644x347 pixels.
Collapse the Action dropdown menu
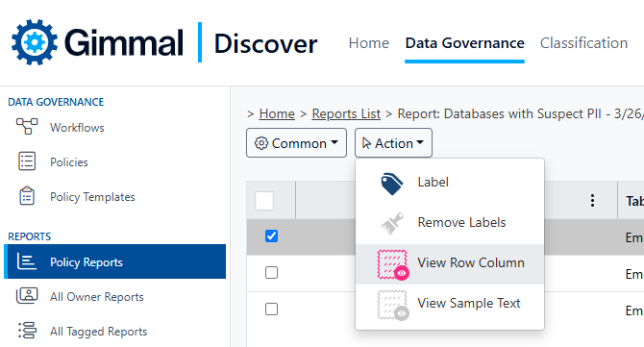(x=393, y=143)
